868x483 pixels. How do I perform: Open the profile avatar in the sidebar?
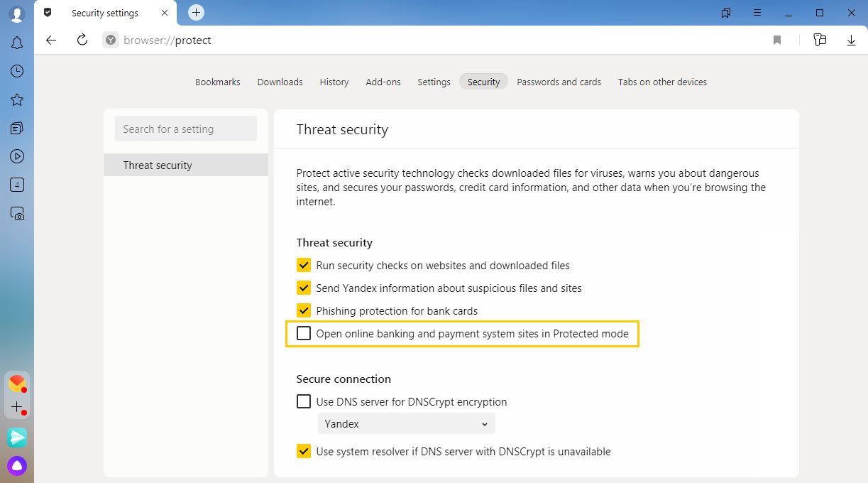click(x=17, y=13)
